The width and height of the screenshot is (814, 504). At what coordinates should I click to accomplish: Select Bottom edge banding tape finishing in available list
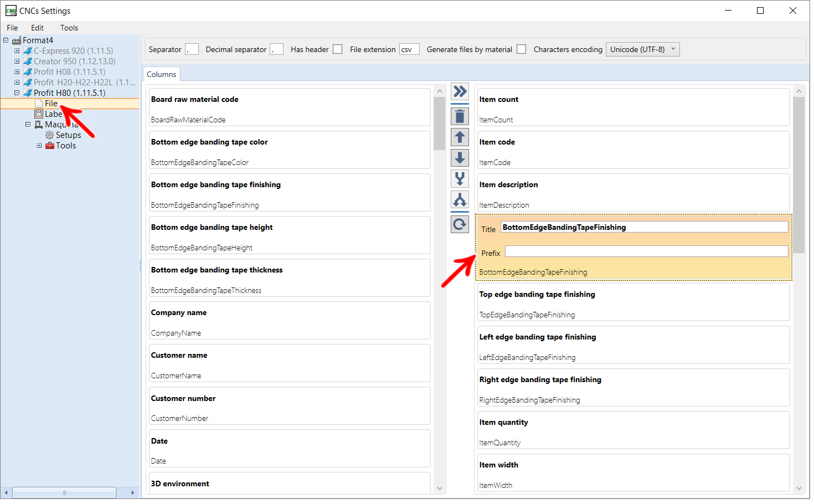[290, 193]
